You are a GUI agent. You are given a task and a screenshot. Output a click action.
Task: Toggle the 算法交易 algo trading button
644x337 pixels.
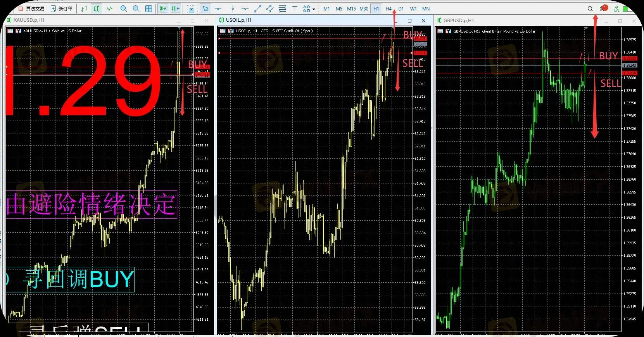pos(31,9)
